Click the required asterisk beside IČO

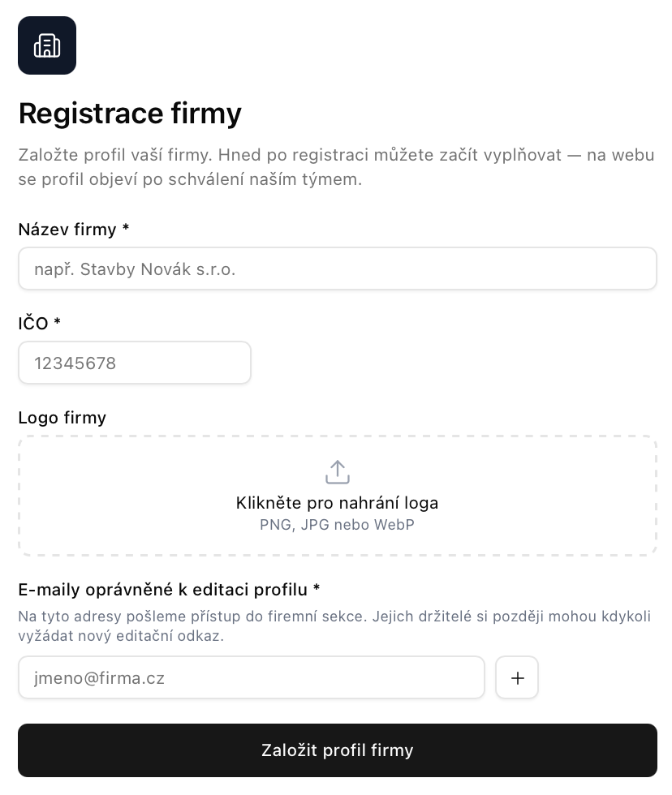tap(58, 321)
